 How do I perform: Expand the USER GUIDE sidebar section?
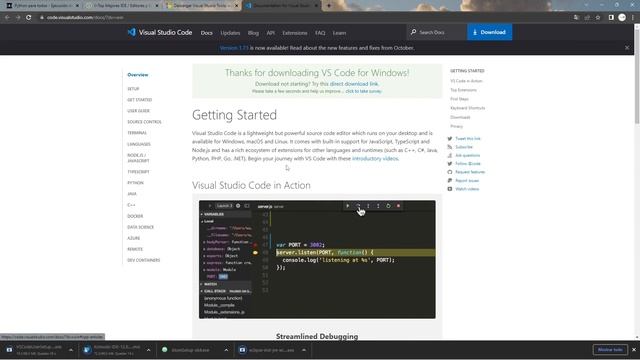(138, 111)
